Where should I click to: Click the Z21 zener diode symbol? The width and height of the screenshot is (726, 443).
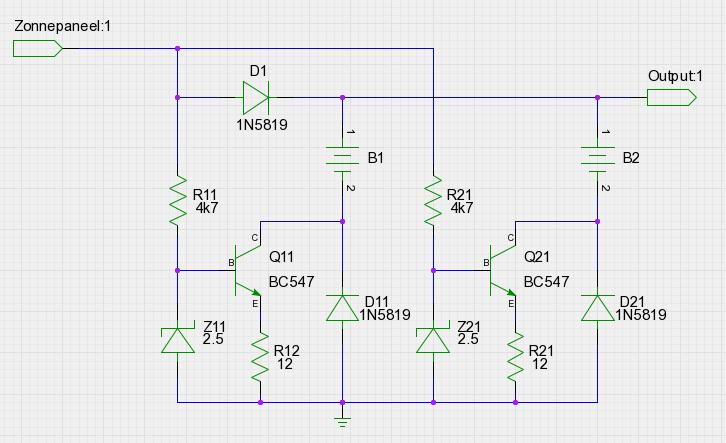pos(433,340)
